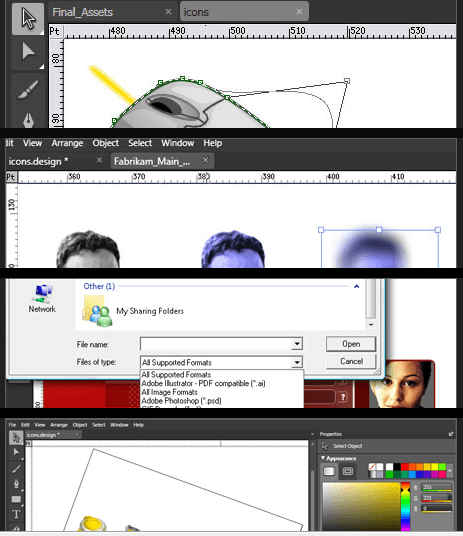
Task: Select the small Direct Selection tool in bottom toolbox
Action: (x=16, y=452)
